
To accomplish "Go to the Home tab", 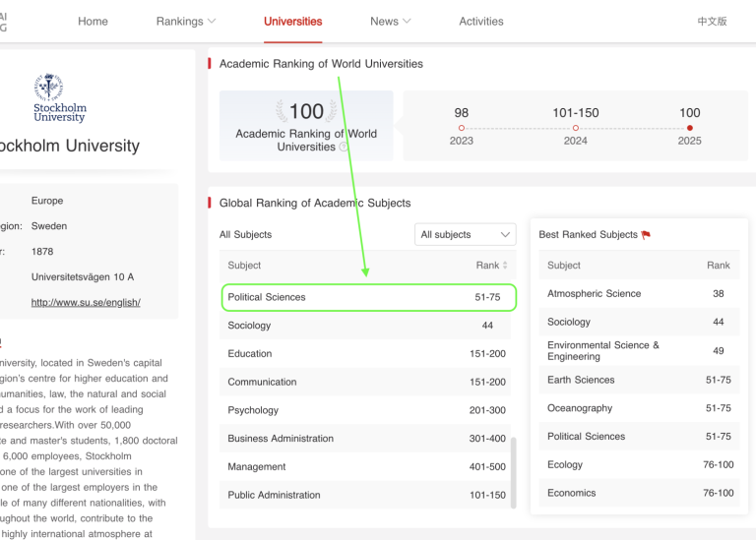I will pos(93,22).
